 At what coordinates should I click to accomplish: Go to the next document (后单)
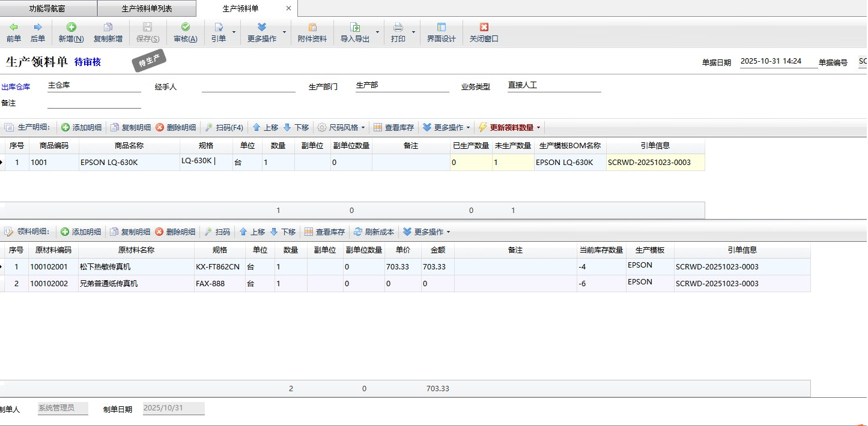click(37, 32)
